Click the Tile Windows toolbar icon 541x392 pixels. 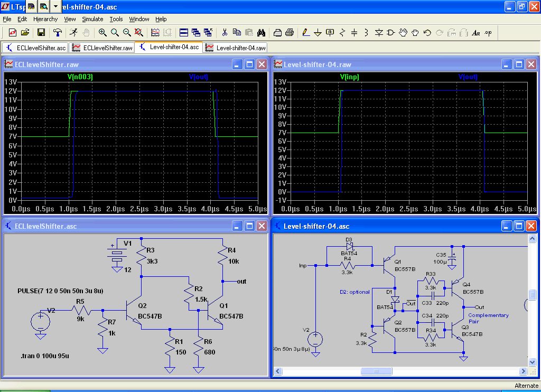tap(184, 32)
